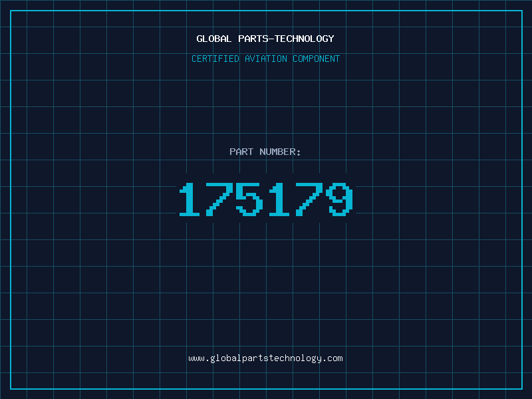Select the CERTIFIED AVIATION COMPONENT subtitle

(265, 59)
